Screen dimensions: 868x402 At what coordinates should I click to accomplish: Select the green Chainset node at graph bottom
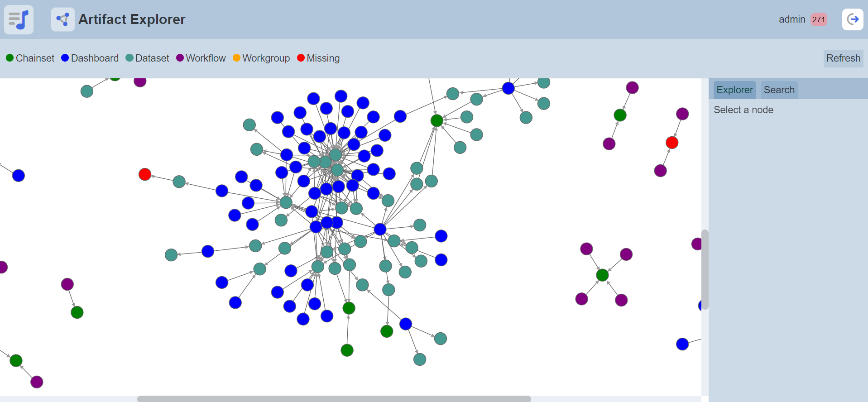pos(347,350)
